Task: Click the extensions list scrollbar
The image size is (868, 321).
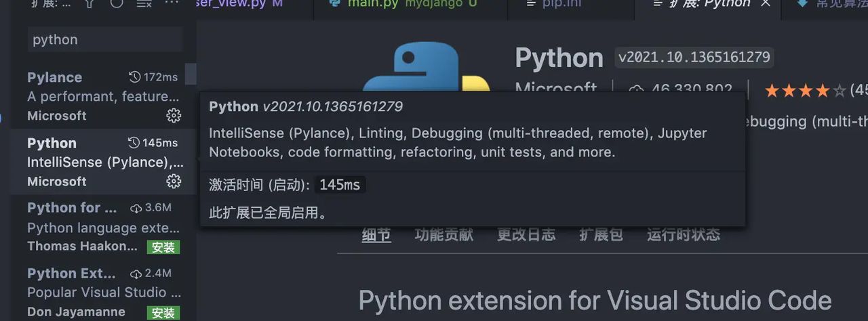Action: tap(191, 74)
